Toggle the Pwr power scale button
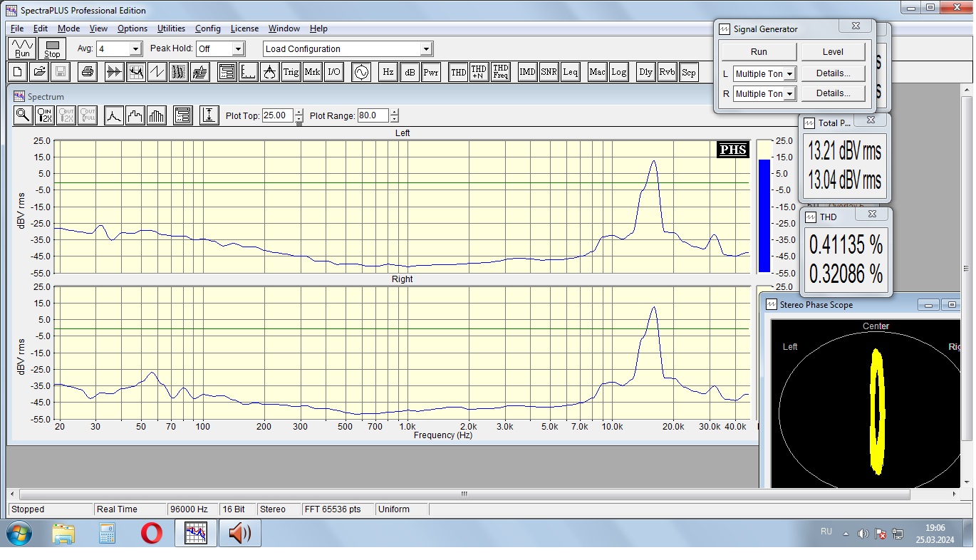The height and width of the screenshot is (560, 976). click(431, 72)
